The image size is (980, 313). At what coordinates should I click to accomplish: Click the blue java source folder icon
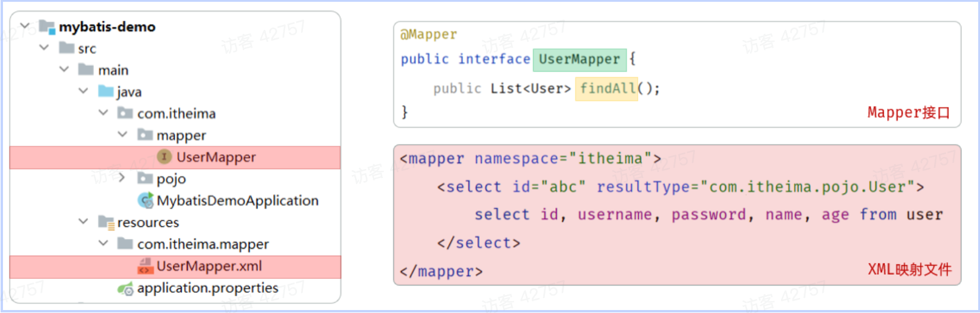106,91
